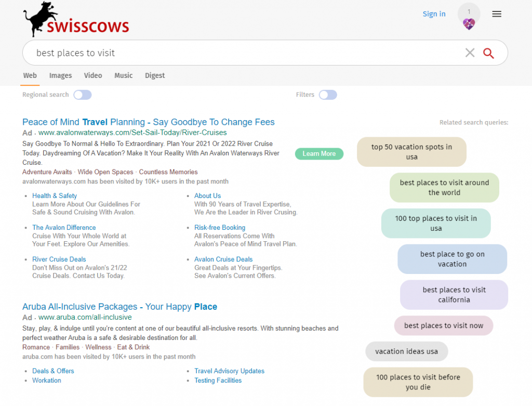Click the red magnifying glass search icon
The width and height of the screenshot is (532, 406).
tap(488, 53)
